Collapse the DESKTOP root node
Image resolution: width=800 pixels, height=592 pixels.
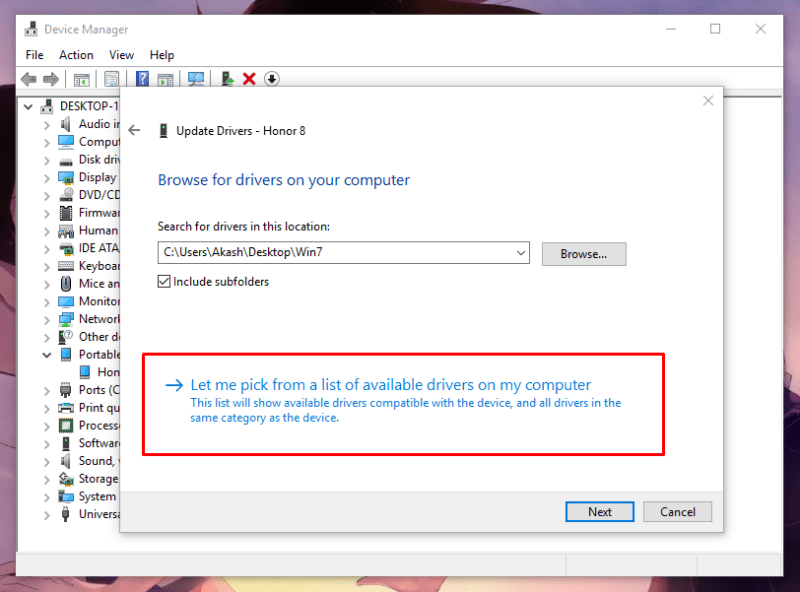point(29,107)
